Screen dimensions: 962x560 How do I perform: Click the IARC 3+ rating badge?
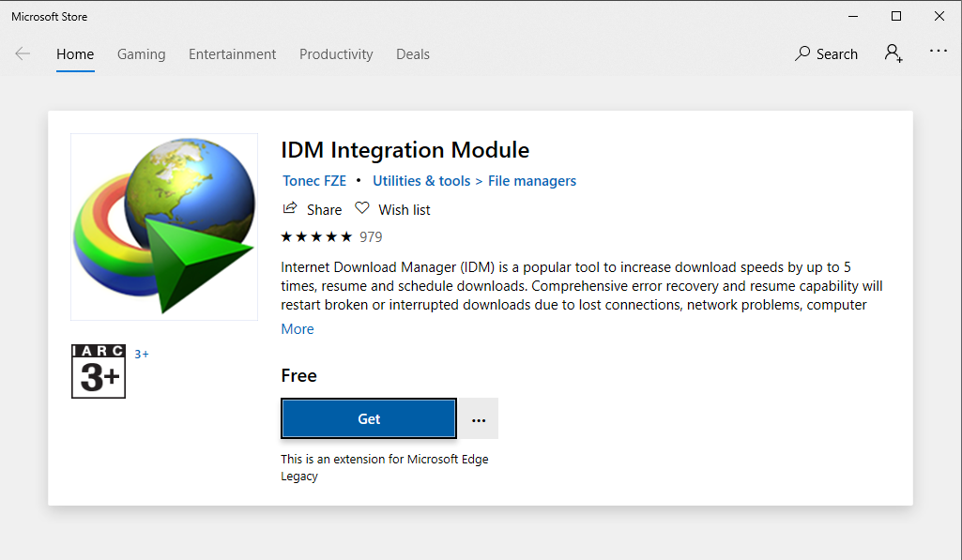click(x=99, y=371)
